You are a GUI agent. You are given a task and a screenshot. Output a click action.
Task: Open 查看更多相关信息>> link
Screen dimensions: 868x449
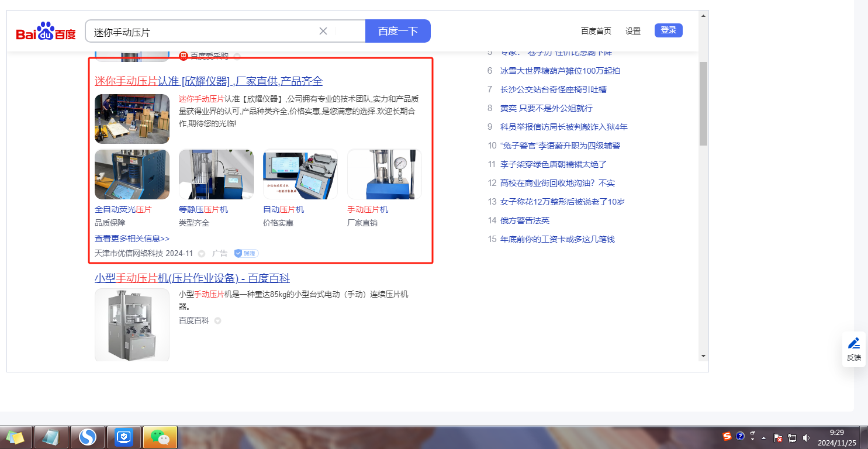tap(132, 239)
